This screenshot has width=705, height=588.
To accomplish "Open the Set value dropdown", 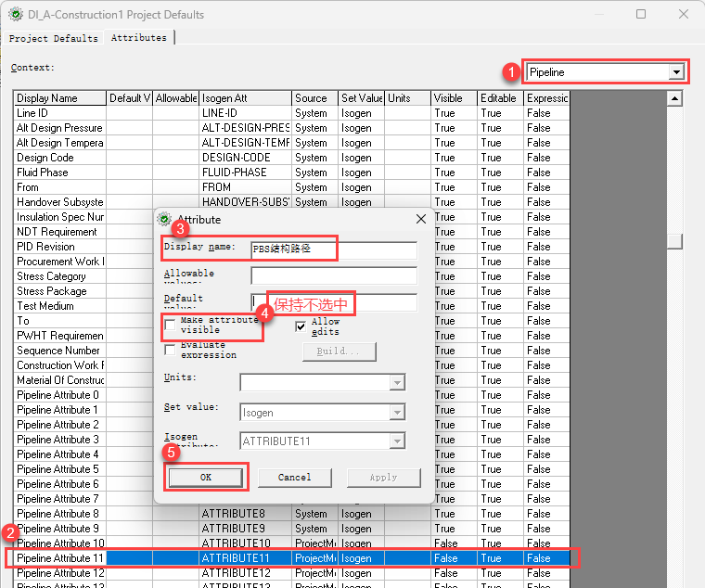I will tap(397, 413).
